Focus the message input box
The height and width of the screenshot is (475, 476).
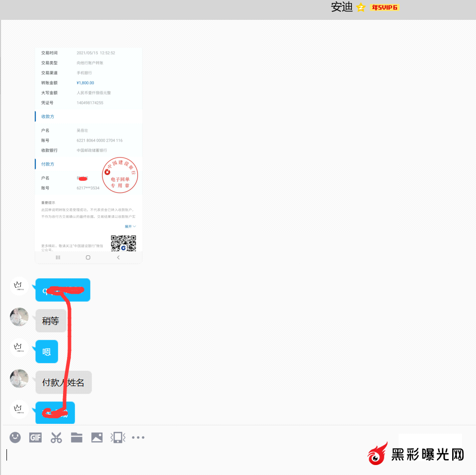point(199,455)
